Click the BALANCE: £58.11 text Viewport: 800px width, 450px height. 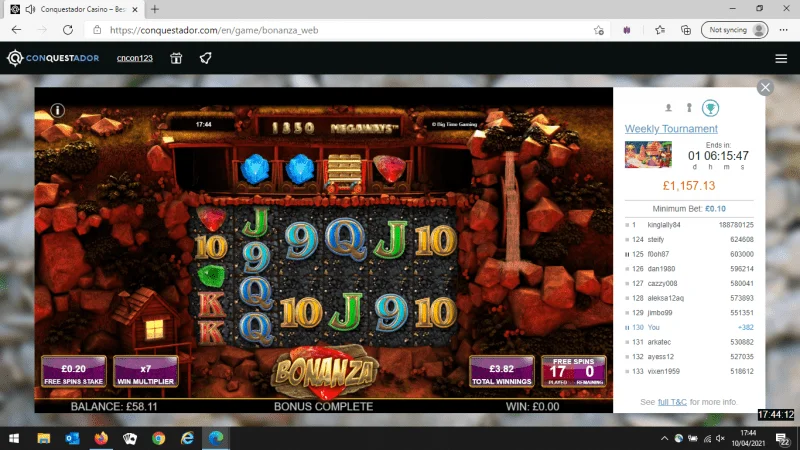point(114,407)
